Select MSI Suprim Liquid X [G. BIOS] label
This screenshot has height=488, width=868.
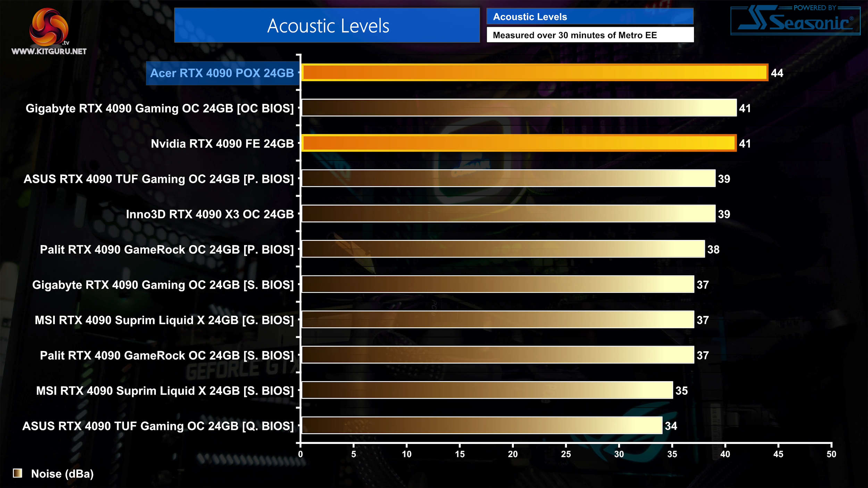164,320
